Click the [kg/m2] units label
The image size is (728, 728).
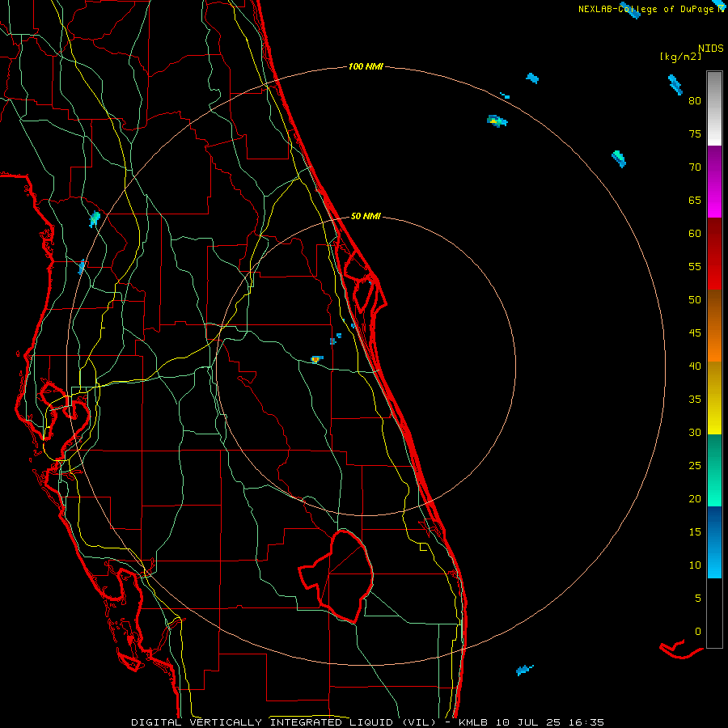point(680,57)
